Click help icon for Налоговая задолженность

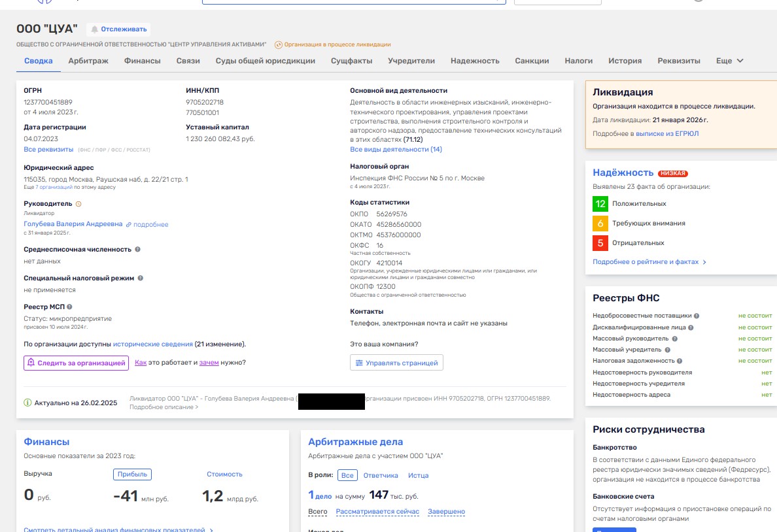click(x=680, y=361)
